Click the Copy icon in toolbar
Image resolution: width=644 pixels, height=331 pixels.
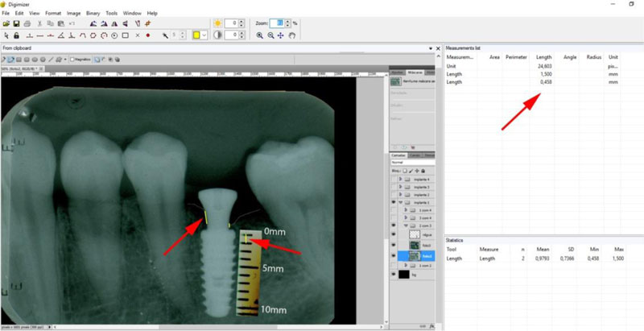tap(50, 23)
